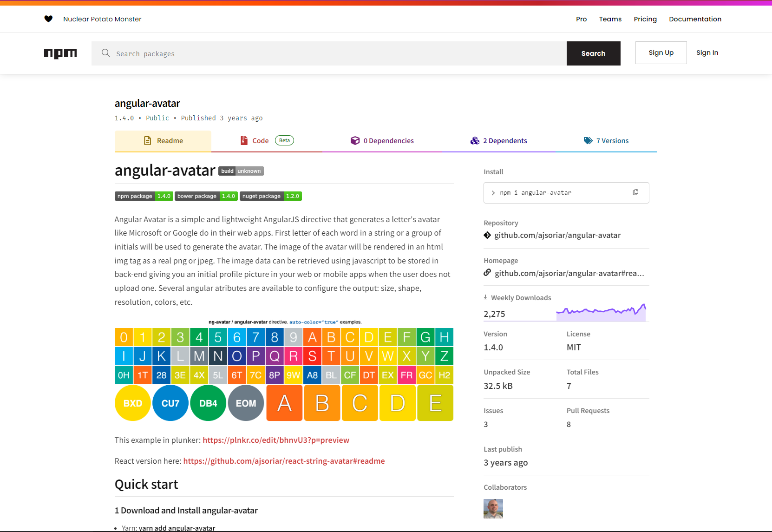Show the 0 Dependencies tab
Image resolution: width=772 pixels, height=532 pixels.
pyautogui.click(x=382, y=141)
